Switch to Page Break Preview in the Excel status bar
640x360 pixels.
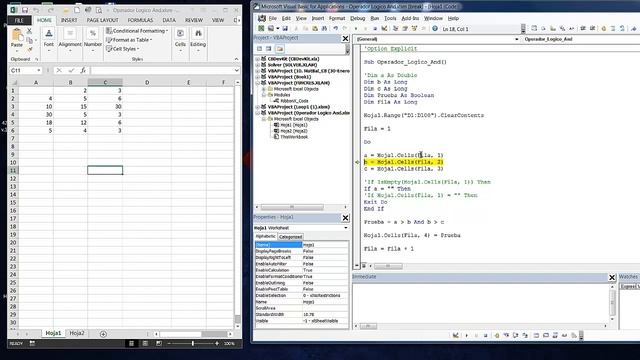point(159,344)
